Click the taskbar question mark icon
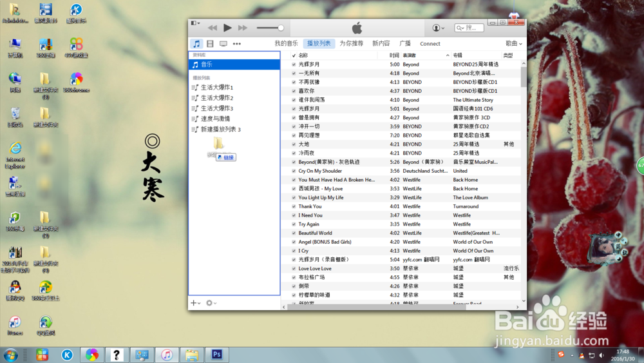Viewport: 644px width, 363px height. coord(117,355)
